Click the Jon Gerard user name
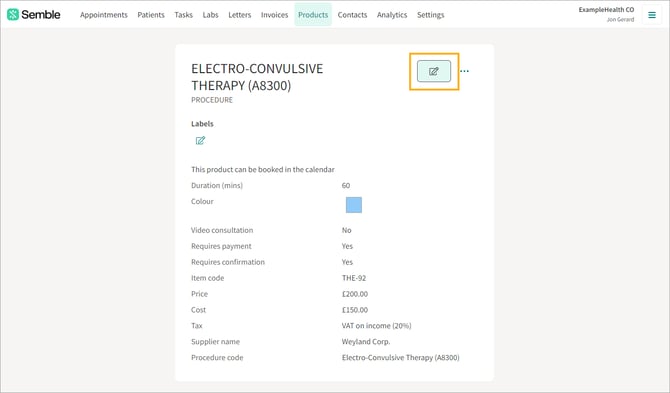 (x=620, y=20)
